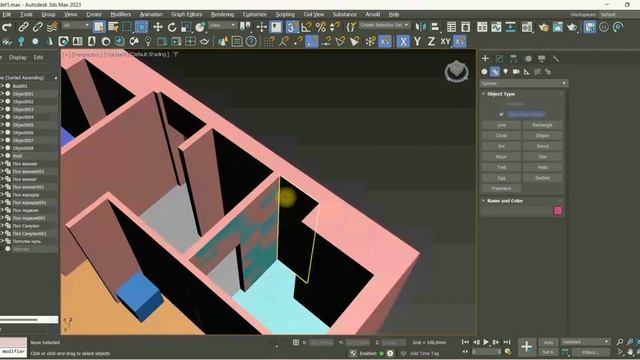Click the Play Animation button
Image resolution: width=640 pixels, height=360 pixels.
click(x=486, y=342)
